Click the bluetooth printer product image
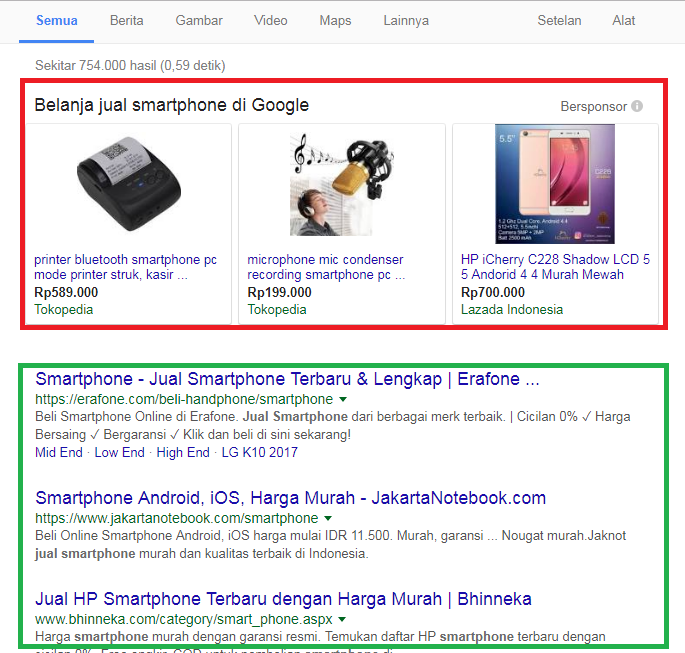Viewport: 685px width, 653px height. click(129, 184)
